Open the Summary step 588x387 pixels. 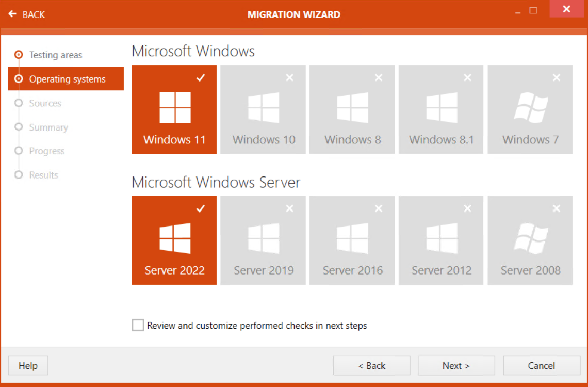[48, 127]
